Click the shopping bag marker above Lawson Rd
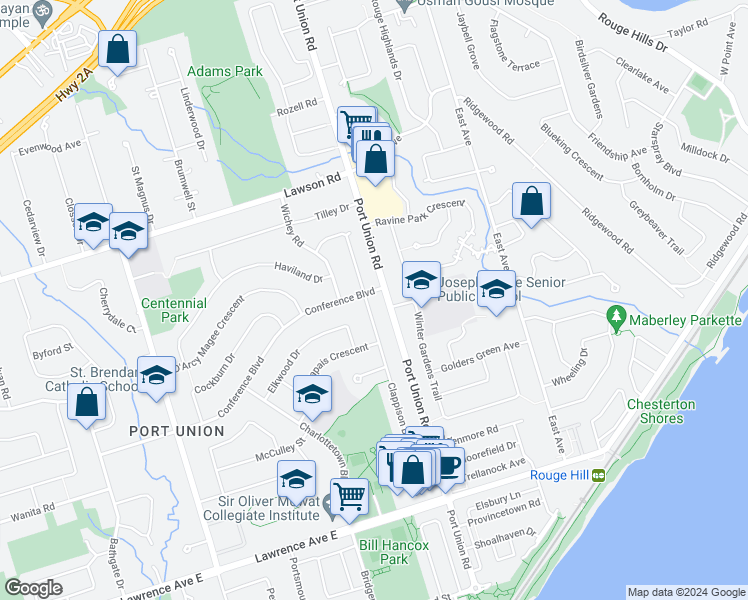The height and width of the screenshot is (600, 748). pyautogui.click(x=375, y=159)
